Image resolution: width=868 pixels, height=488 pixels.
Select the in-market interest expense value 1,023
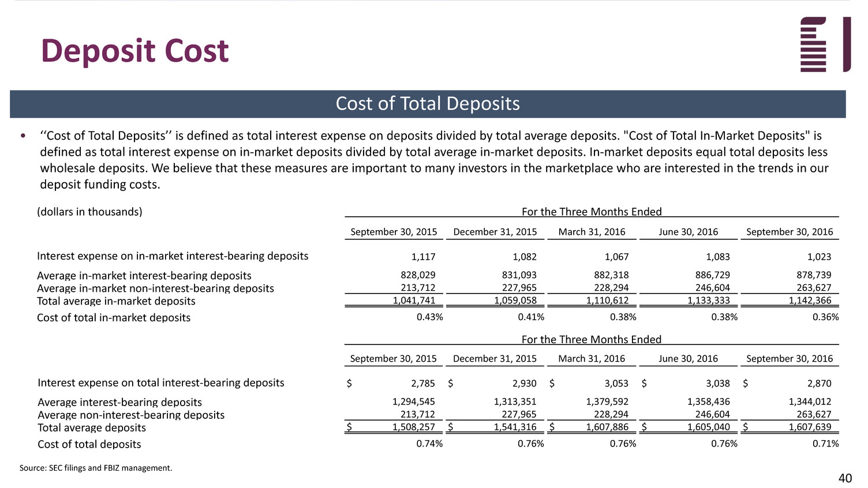coord(820,257)
